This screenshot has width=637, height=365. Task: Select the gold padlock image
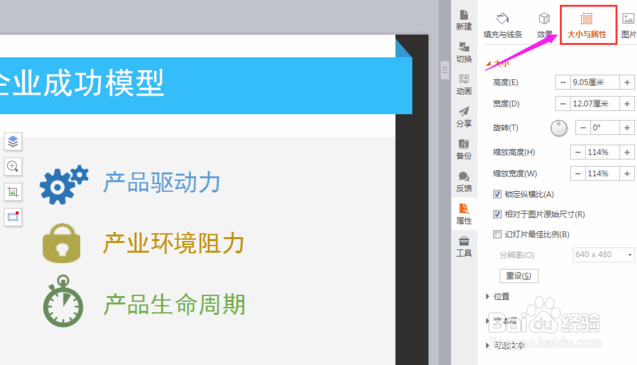(x=61, y=243)
